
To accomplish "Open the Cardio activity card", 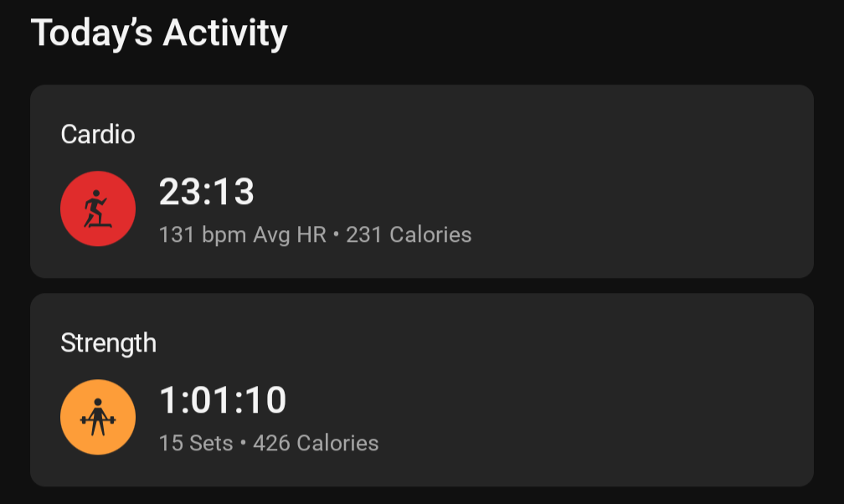I will [x=422, y=182].
